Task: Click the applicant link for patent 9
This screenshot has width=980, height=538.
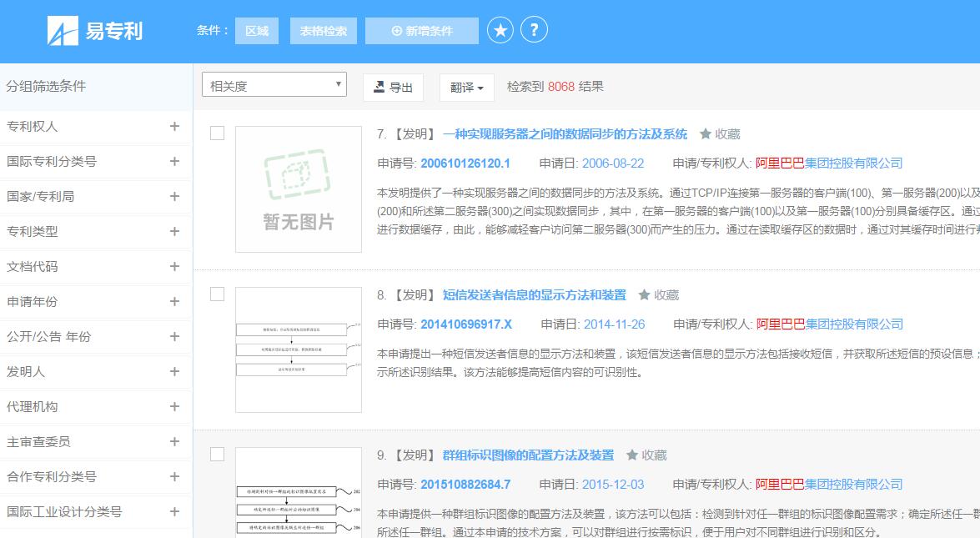Action: tap(829, 485)
